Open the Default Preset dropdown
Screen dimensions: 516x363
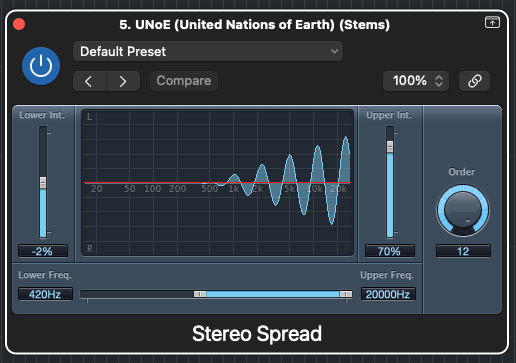click(208, 51)
